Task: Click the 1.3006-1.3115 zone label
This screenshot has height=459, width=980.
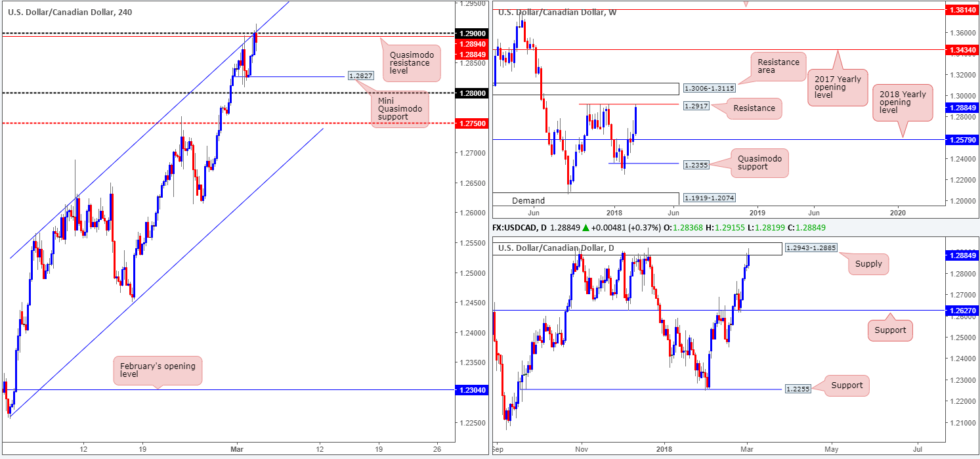Action: click(710, 88)
